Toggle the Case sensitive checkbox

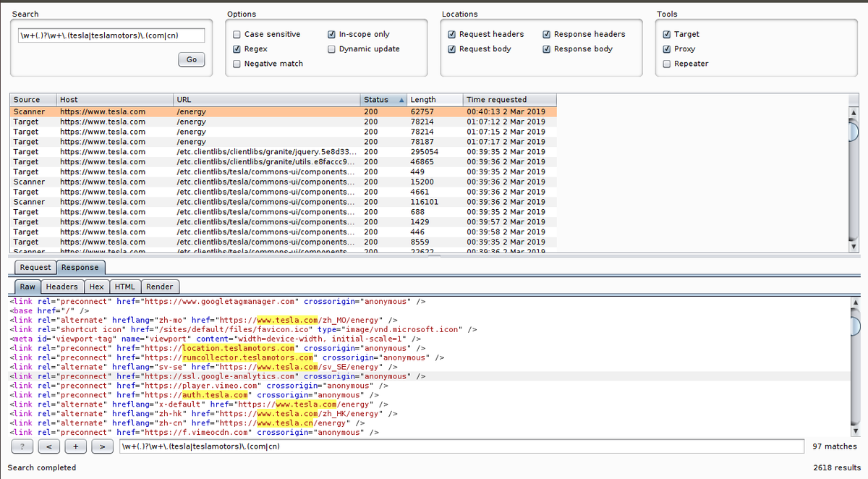237,34
